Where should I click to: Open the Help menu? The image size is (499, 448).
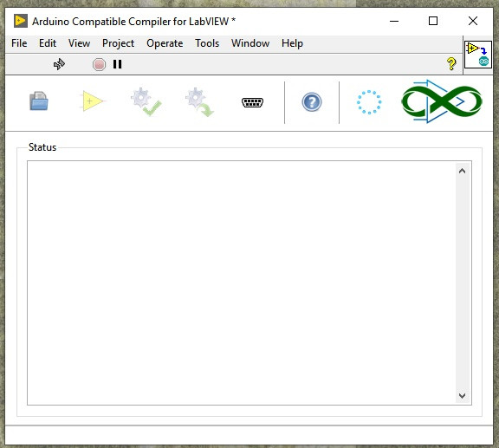(x=292, y=43)
